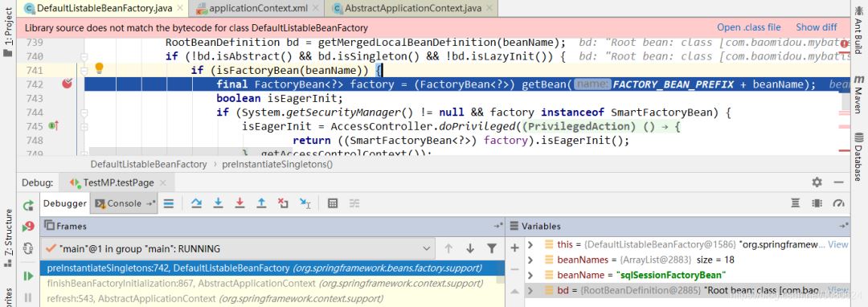The height and width of the screenshot is (307, 868).
Task: Click the Show diff link
Action: point(817,27)
